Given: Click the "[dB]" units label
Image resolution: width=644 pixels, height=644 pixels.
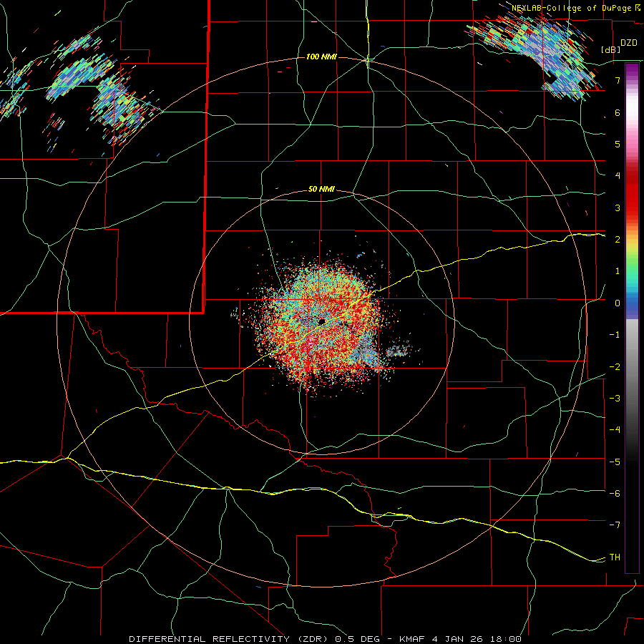Looking at the screenshot, I should point(611,49).
